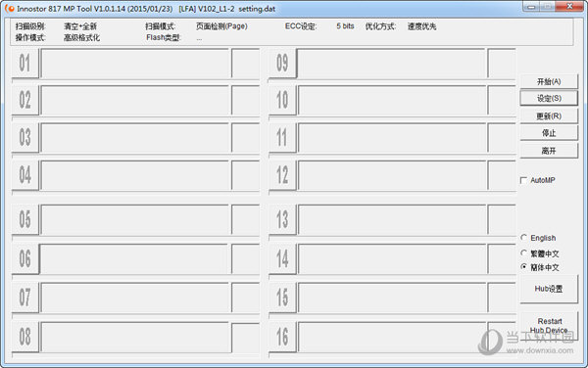Click the 停止 stop button

[549, 133]
